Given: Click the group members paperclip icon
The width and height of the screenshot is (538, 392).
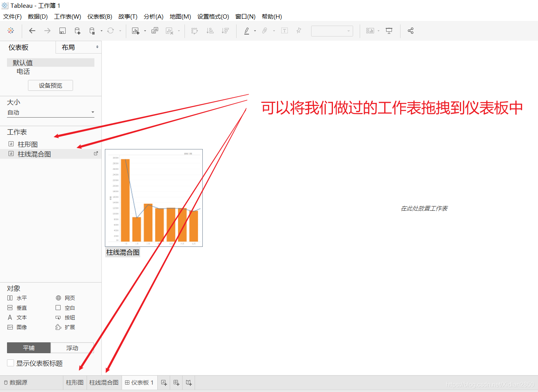Looking at the screenshot, I should point(265,31).
